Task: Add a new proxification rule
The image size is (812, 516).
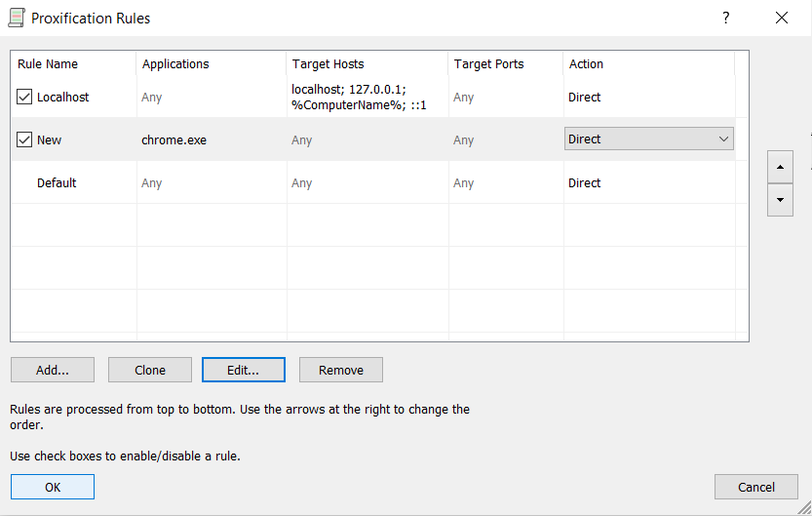Action: pyautogui.click(x=53, y=370)
